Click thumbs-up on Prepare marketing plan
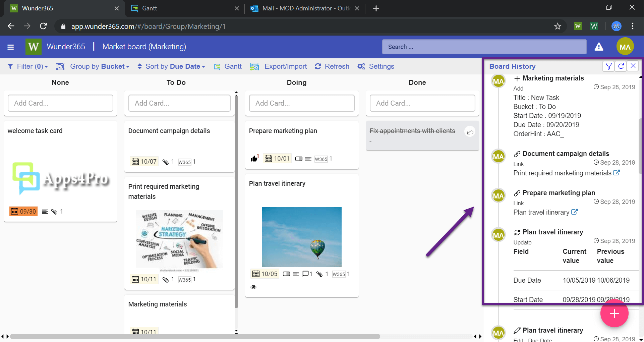Viewport: 644px width, 342px height. 254,159
